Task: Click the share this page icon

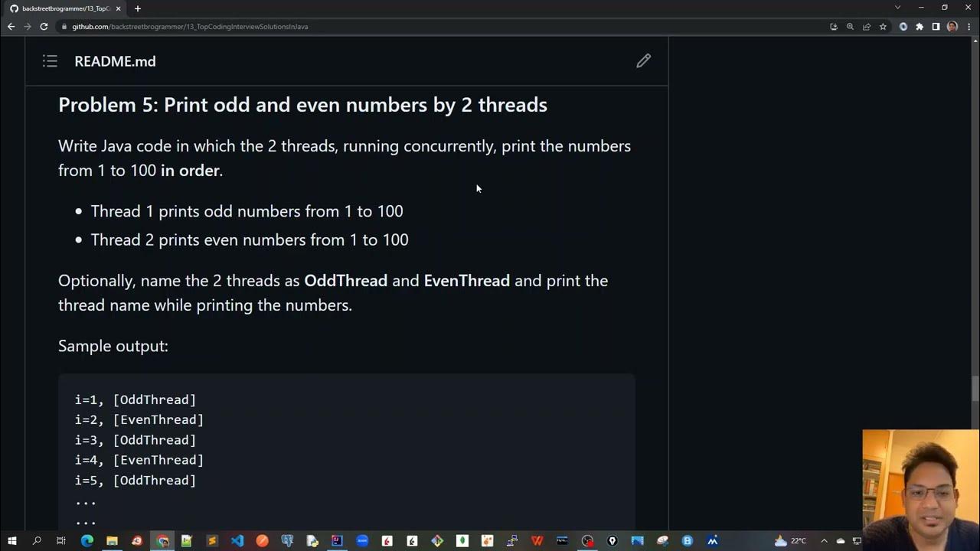Action: 867,27
